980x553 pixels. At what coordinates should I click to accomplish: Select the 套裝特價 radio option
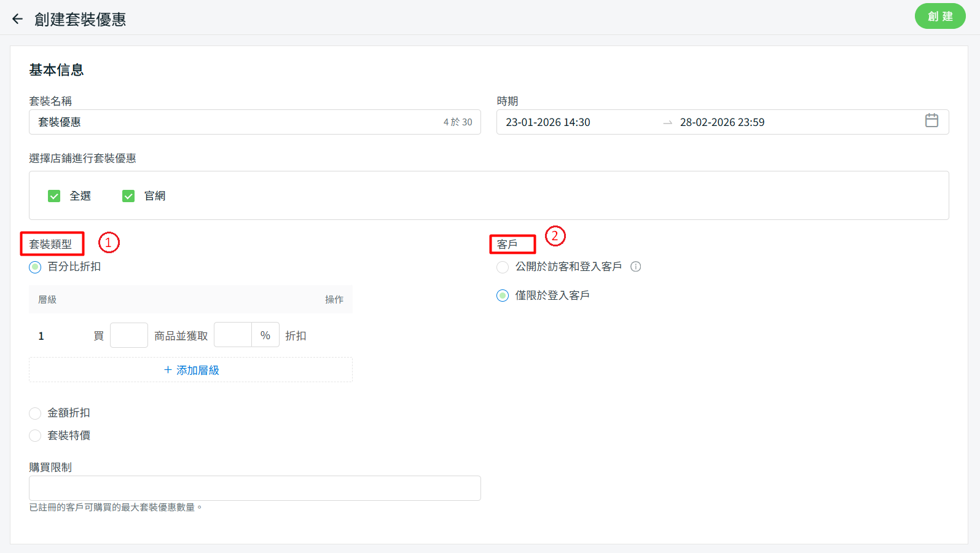coord(35,436)
